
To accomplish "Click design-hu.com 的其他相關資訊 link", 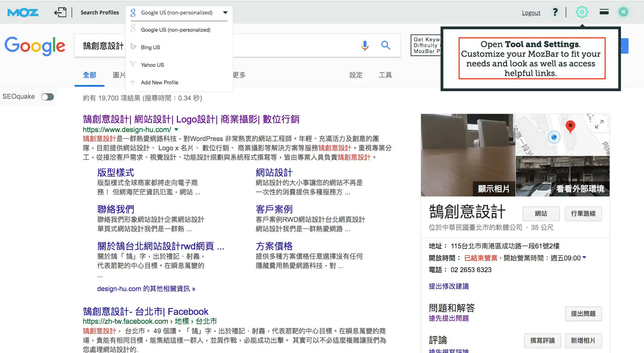I will (146, 289).
